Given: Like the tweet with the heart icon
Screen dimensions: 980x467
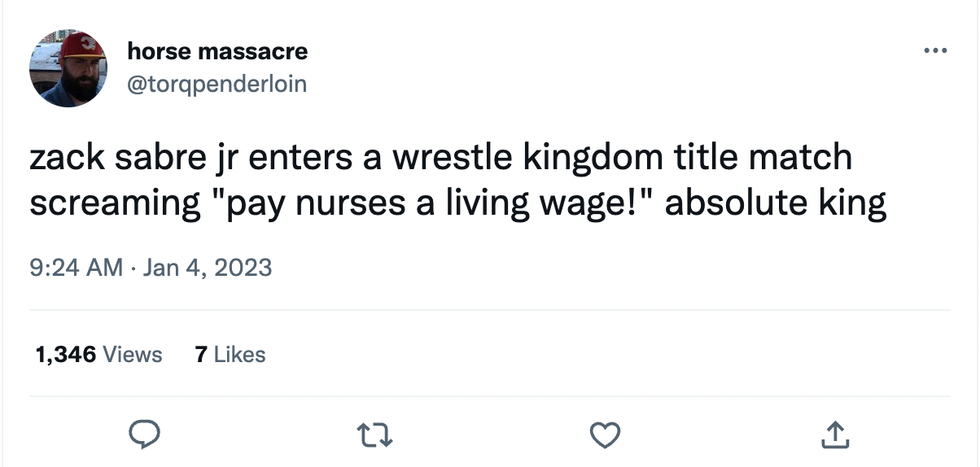Looking at the screenshot, I should 605,433.
